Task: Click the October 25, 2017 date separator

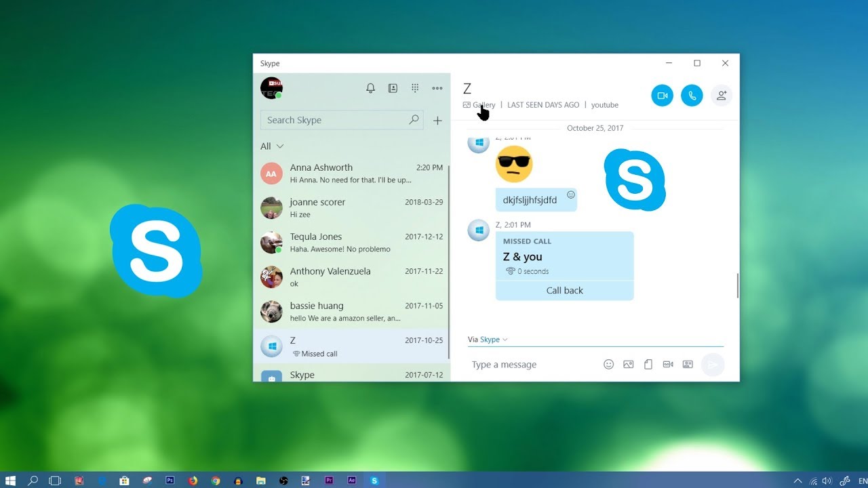Action: [x=595, y=128]
